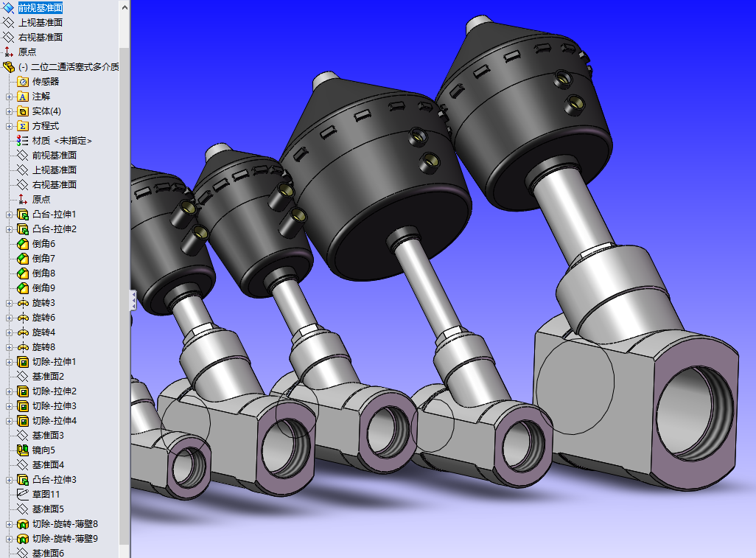This screenshot has height=558, width=756.
Task: Expand the 旋转4 feature
Action: 9,332
